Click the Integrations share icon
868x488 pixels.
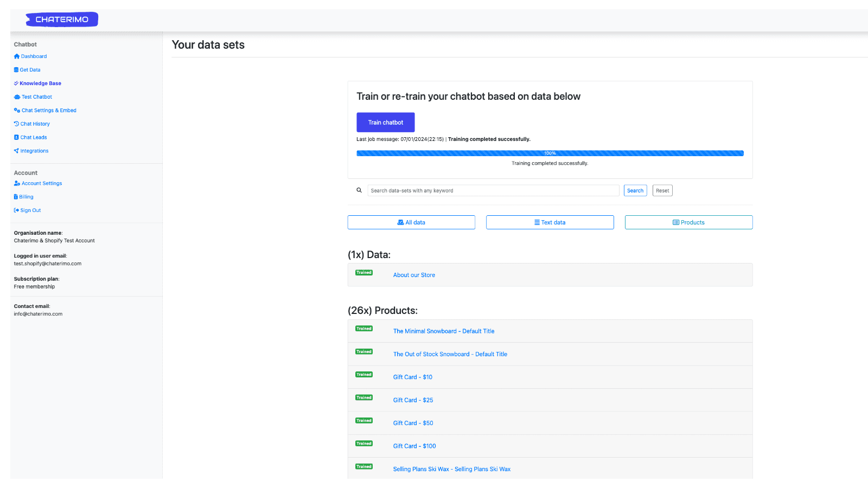click(16, 151)
